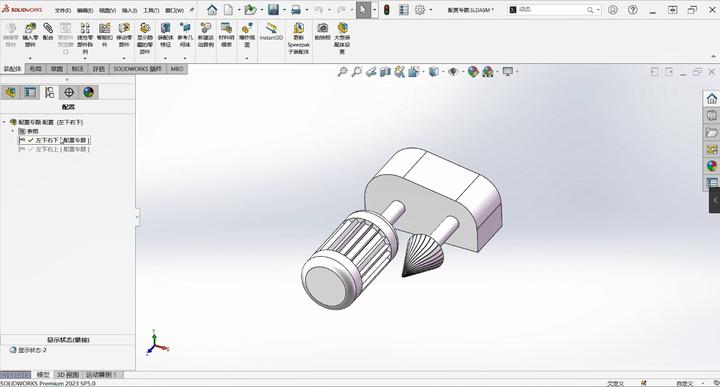This screenshot has width=720, height=387.
Task: Click Show Hidden Components icon
Action: [x=145, y=28]
